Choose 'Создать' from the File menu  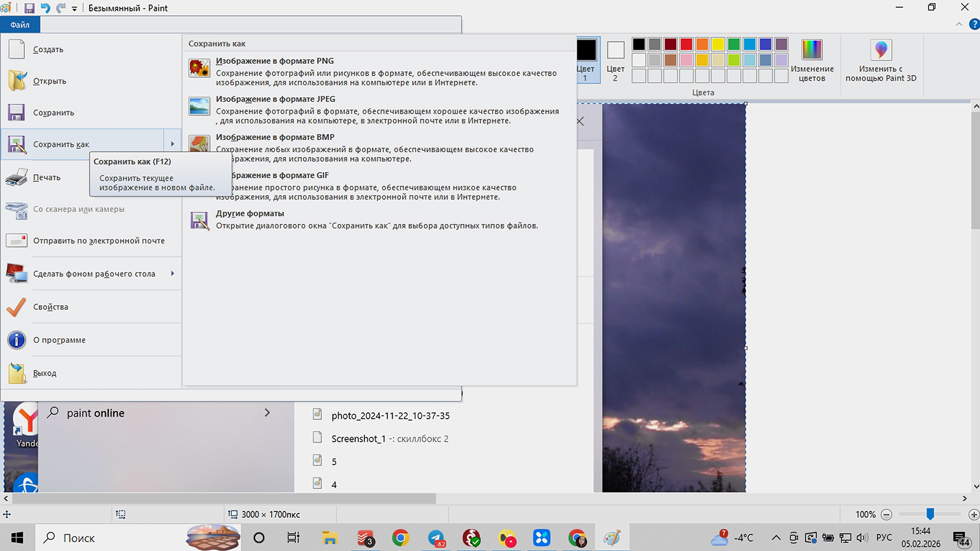pyautogui.click(x=48, y=50)
